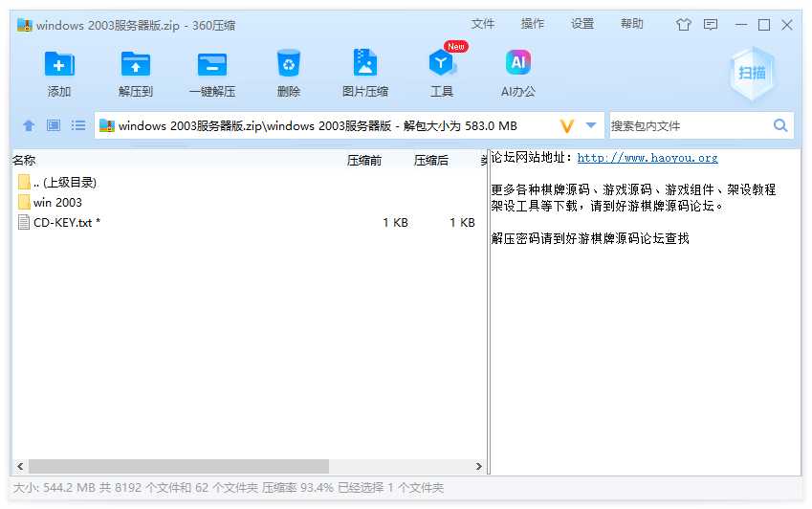Click the orange V icon in path bar
The height and width of the screenshot is (509, 812).
(566, 126)
